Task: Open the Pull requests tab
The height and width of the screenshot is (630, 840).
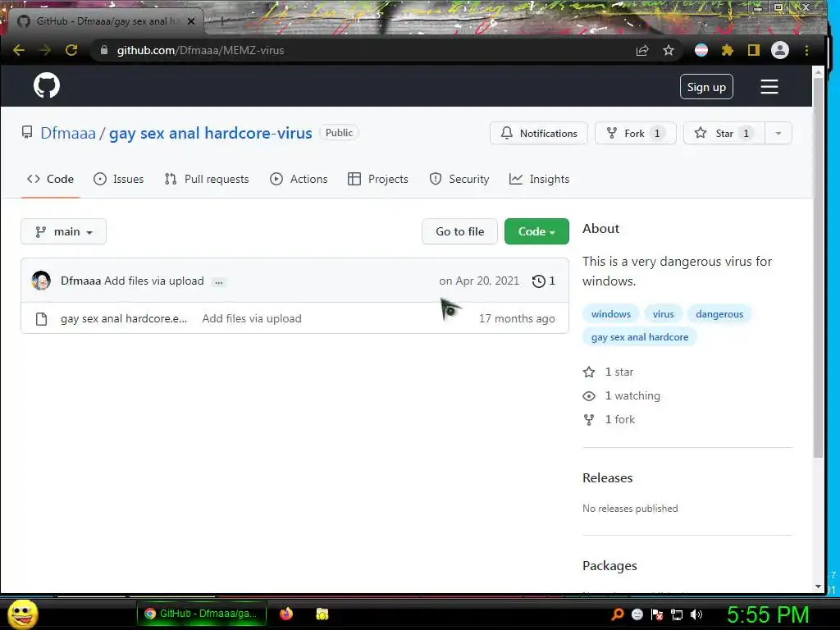Action: click(x=207, y=179)
